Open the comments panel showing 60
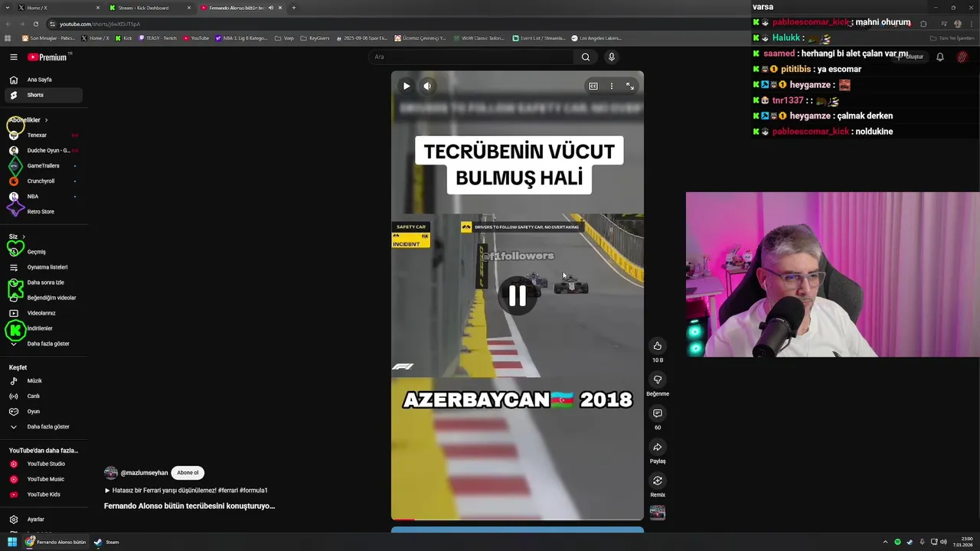This screenshot has height=551, width=980. point(657,413)
